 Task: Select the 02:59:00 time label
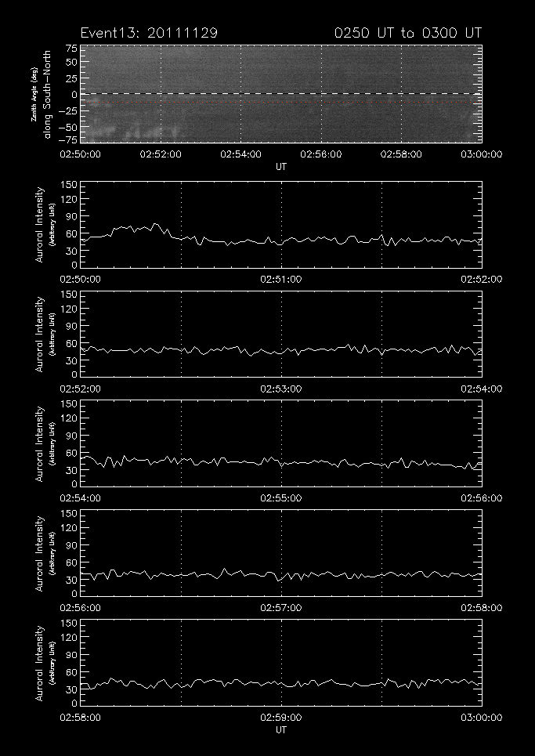click(281, 718)
